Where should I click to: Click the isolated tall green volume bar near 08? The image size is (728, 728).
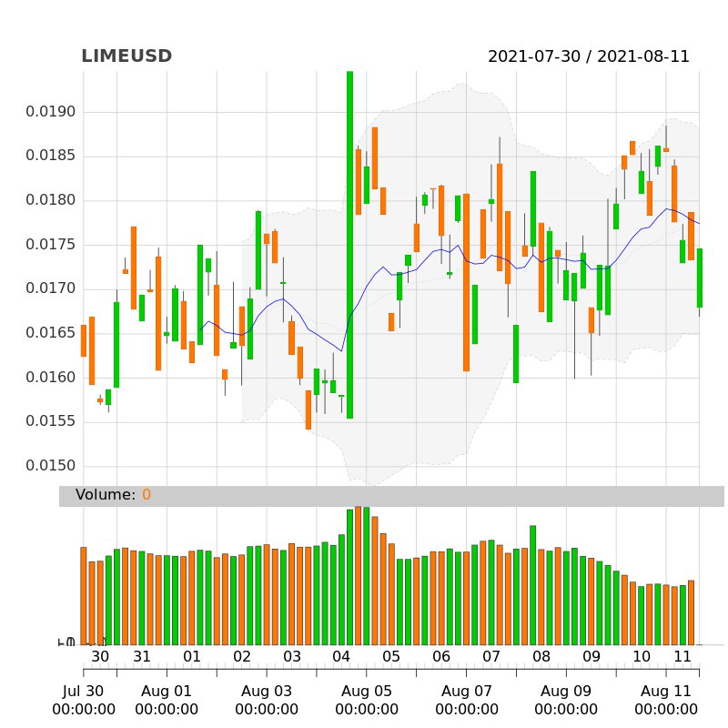533,585
